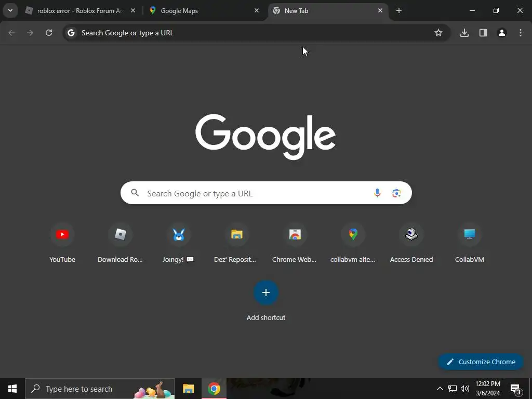Click the Download Ro... shortcut label

click(x=120, y=260)
